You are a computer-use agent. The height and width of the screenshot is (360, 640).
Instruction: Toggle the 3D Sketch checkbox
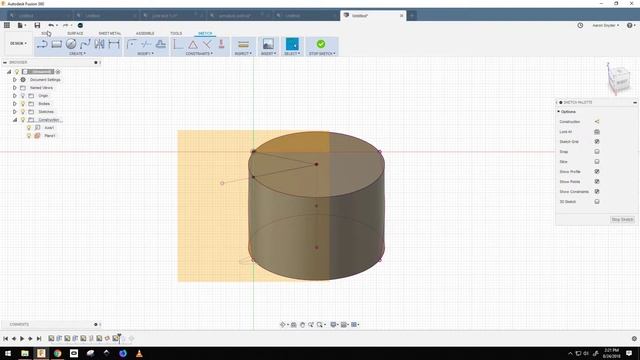point(597,202)
